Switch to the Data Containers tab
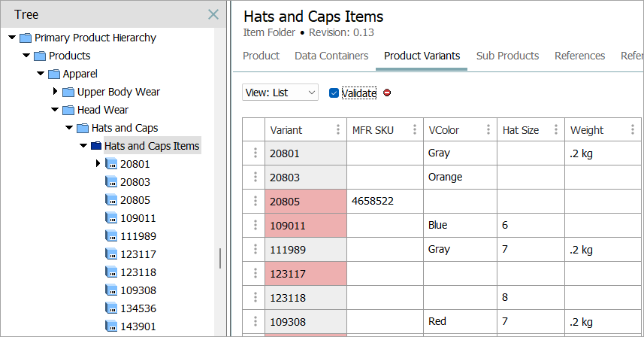The image size is (644, 337). (331, 56)
